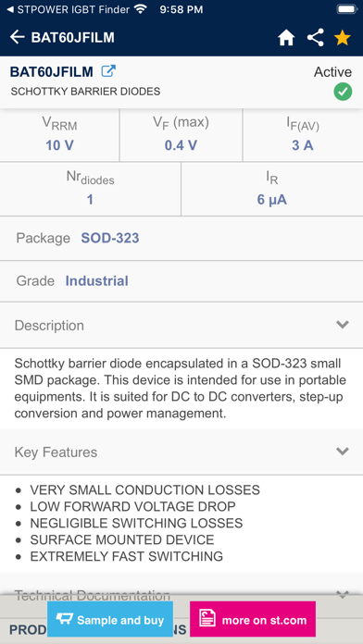The width and height of the screenshot is (363, 644).
Task: Collapse the Key Features section chevron
Action: point(343,452)
